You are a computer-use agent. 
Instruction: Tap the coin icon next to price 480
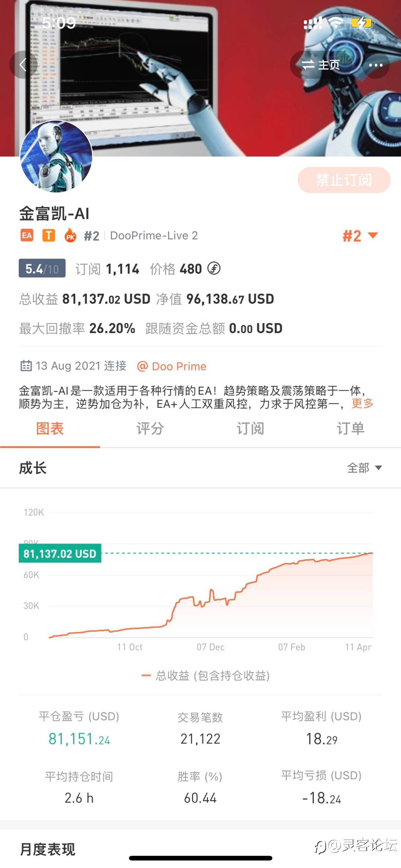coord(214,269)
